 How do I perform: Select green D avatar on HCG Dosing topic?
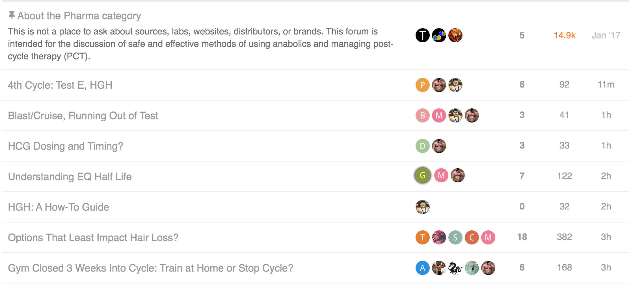(422, 146)
